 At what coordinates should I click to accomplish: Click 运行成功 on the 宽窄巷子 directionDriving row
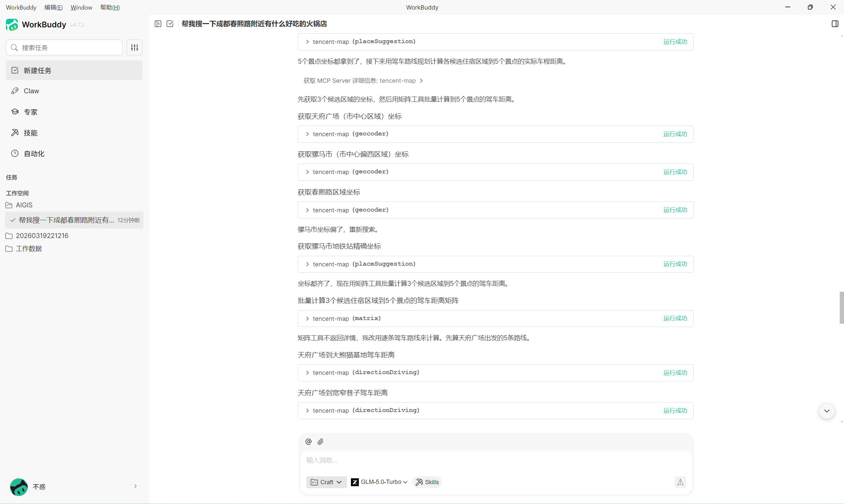675,411
